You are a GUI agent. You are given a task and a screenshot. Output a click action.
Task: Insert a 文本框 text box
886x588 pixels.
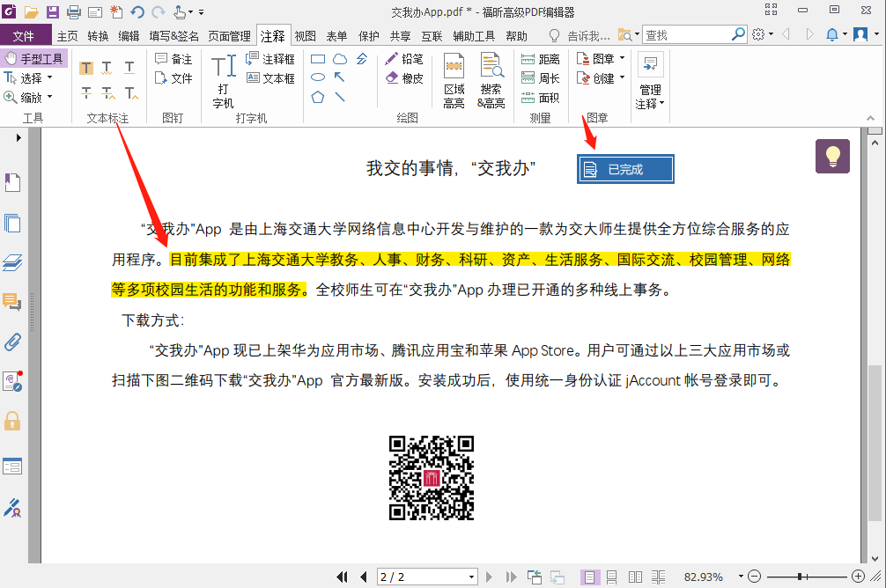click(x=270, y=78)
